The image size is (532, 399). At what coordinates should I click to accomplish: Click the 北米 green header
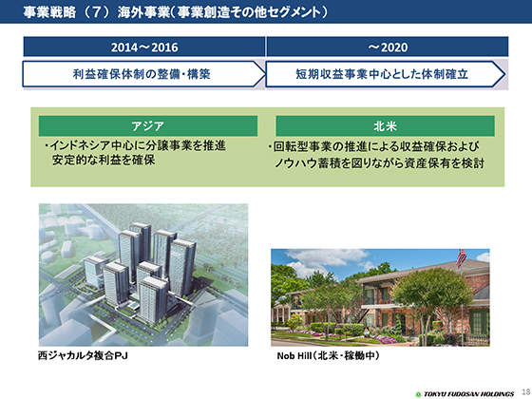[385, 125]
